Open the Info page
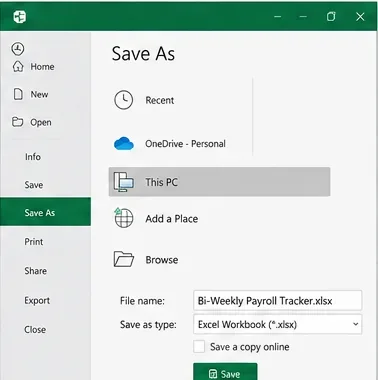Viewport: 378px width, 380px height. click(33, 157)
